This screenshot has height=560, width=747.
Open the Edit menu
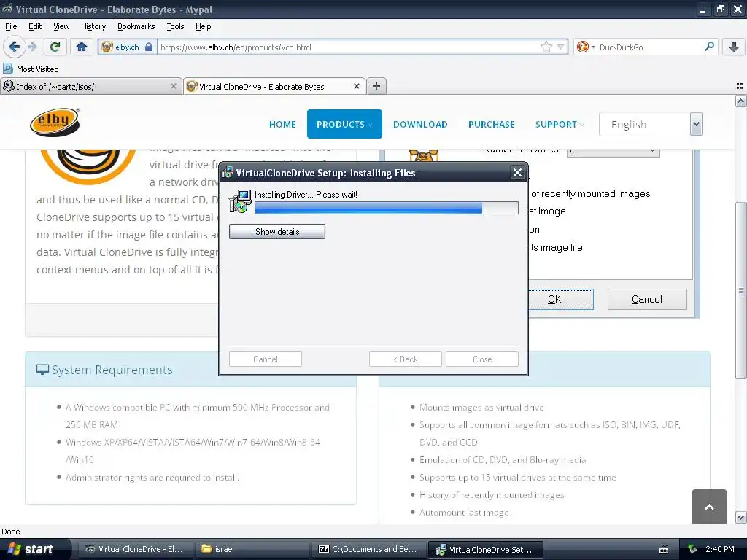point(35,26)
